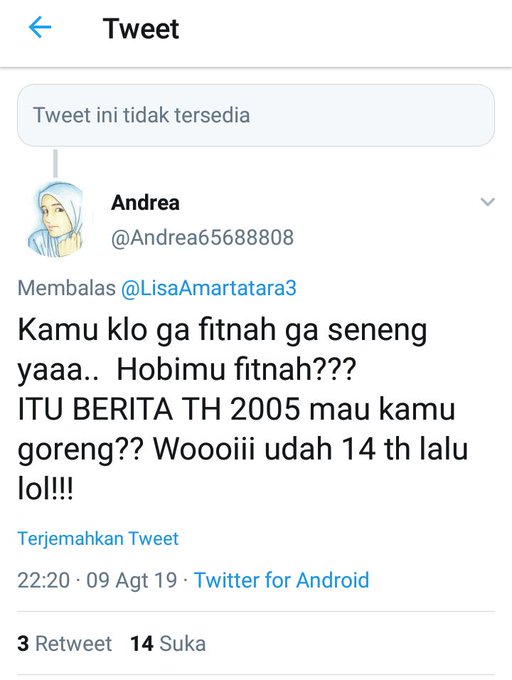512x680 pixels.
Task: Tap the unavailable tweet box
Action: [256, 115]
